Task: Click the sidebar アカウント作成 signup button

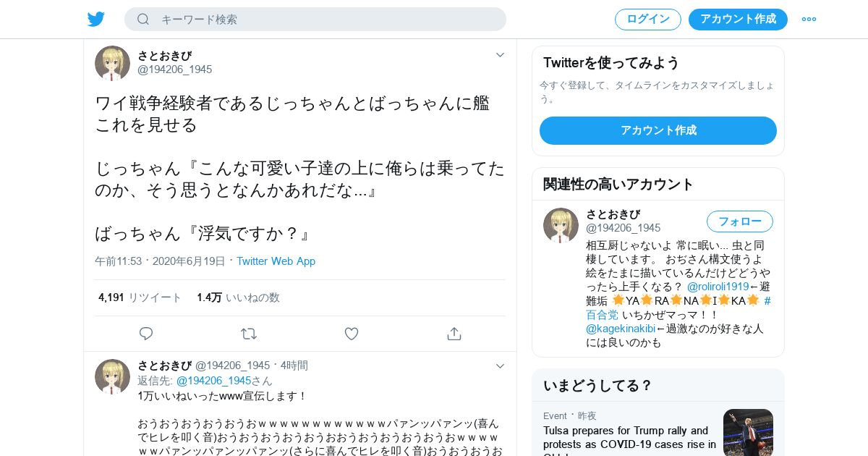Action: coord(658,131)
